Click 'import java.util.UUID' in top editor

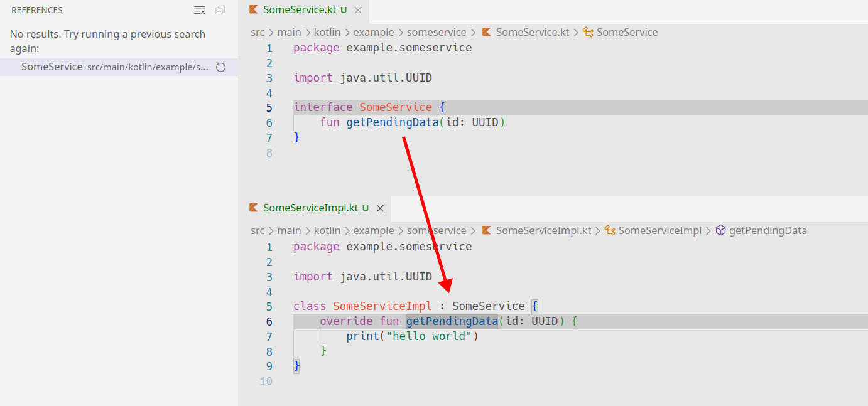[362, 78]
